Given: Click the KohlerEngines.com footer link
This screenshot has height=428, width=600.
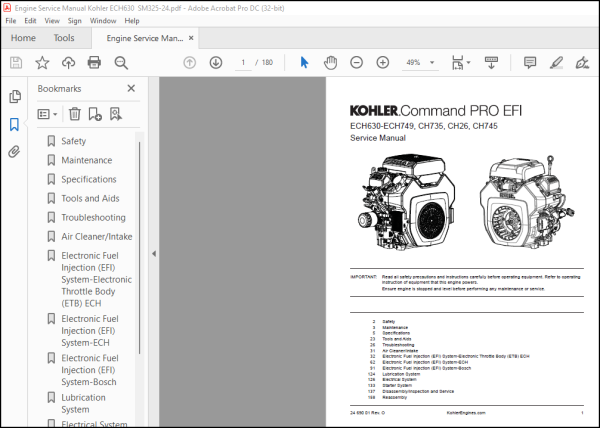Looking at the screenshot, I should (466, 413).
